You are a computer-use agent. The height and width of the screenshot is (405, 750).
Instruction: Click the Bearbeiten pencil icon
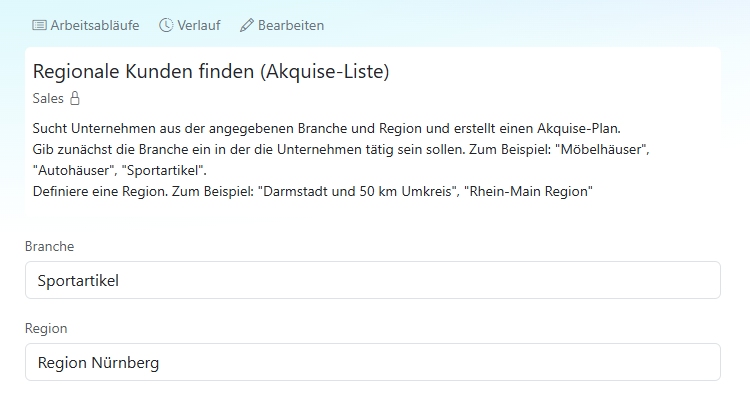(x=247, y=25)
